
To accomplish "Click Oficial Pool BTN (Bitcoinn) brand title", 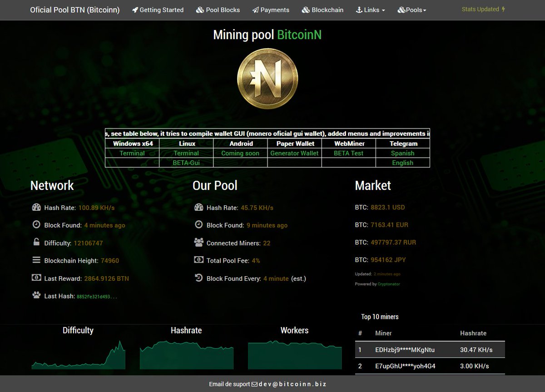I will [x=75, y=10].
